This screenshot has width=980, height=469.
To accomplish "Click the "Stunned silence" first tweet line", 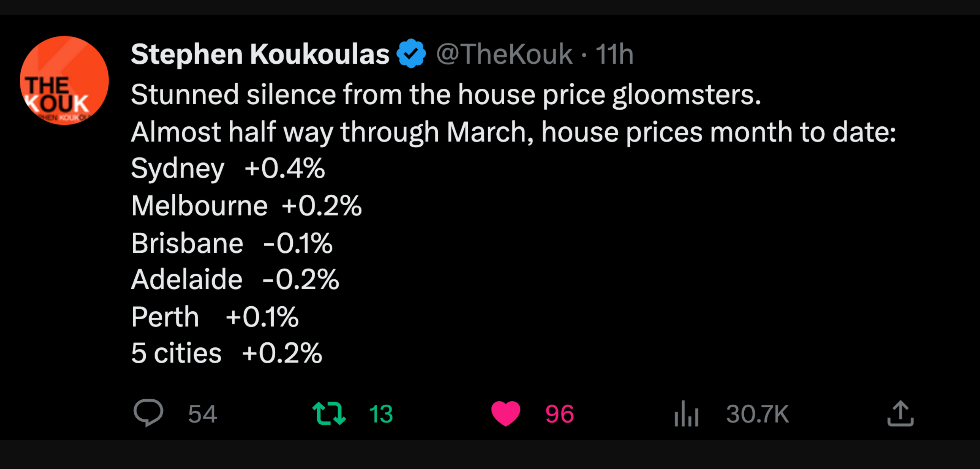I will click(446, 95).
